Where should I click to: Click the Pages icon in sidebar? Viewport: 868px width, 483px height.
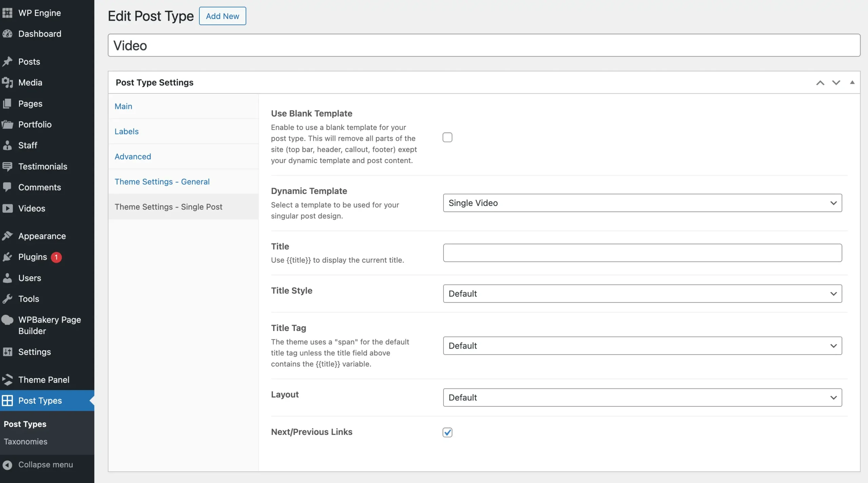click(9, 103)
